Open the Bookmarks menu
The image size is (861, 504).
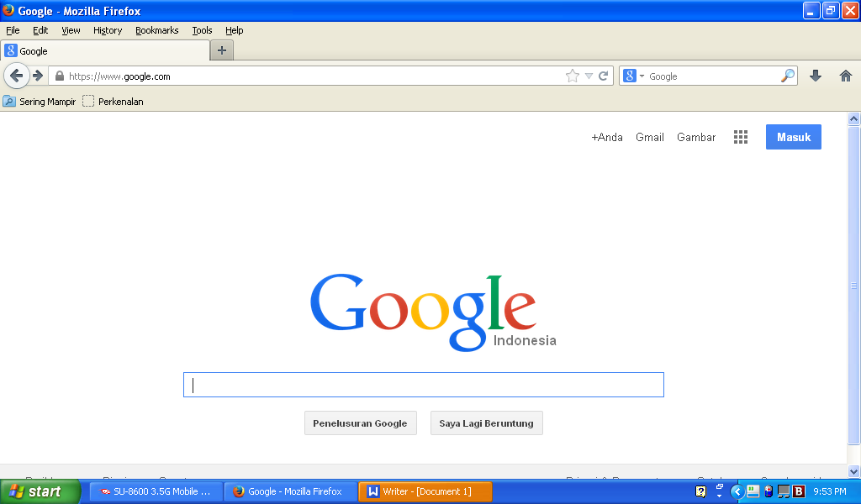coord(157,30)
